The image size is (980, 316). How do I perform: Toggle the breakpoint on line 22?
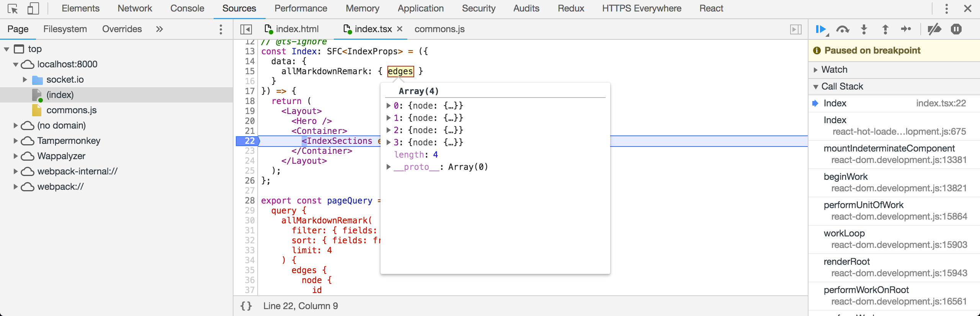(x=248, y=141)
